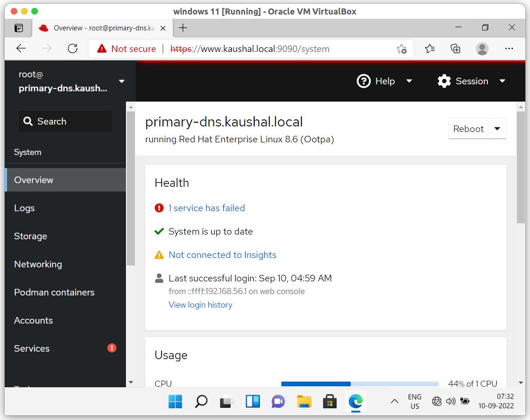This screenshot has height=420, width=530.
Task: Click the Search icon in the sidebar
Action: pos(28,121)
